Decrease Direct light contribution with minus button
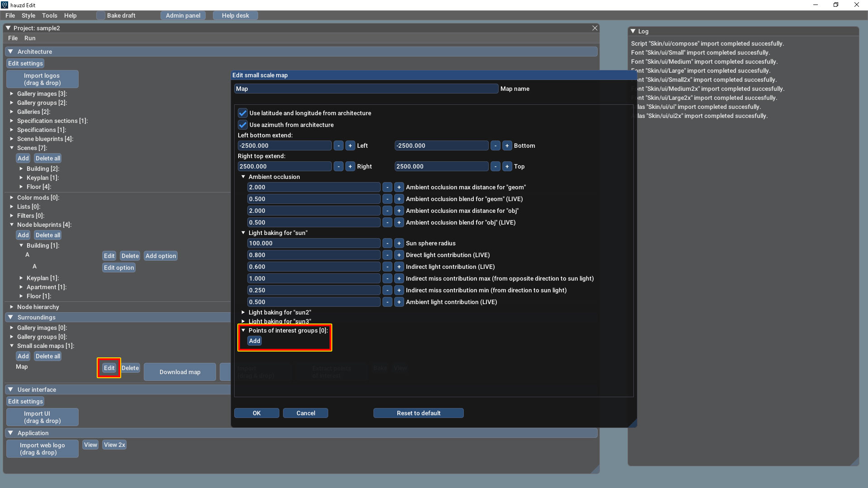This screenshot has width=868, height=488. click(x=387, y=255)
